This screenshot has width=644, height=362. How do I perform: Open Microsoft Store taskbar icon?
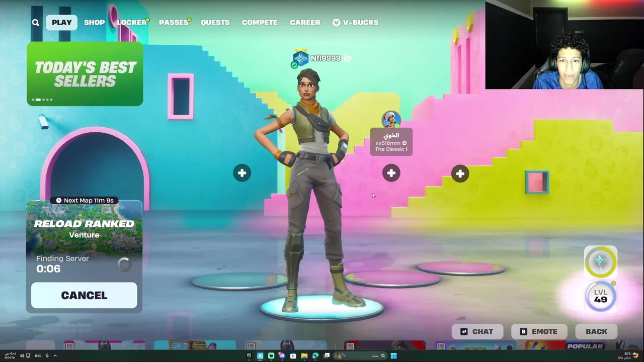(293, 355)
